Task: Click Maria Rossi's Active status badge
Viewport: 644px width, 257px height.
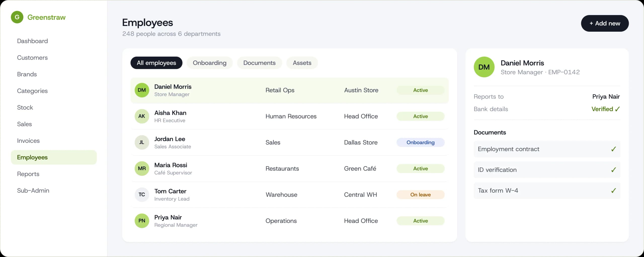Action: point(421,168)
